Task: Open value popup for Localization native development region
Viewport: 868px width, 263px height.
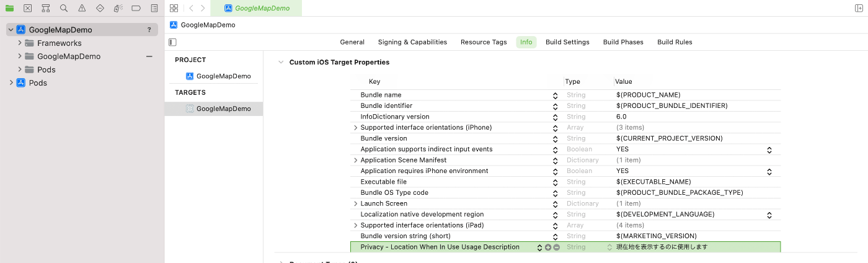Action: pos(769,215)
